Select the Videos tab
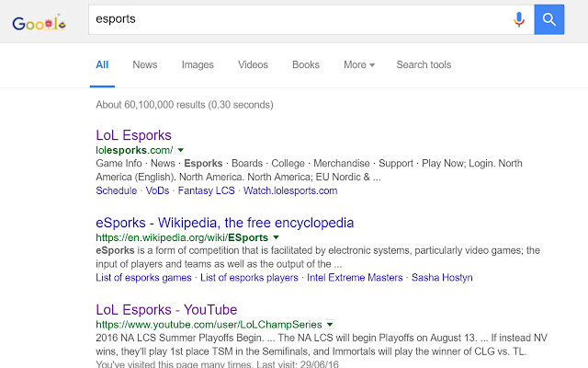The width and height of the screenshot is (588, 368). 253,65
